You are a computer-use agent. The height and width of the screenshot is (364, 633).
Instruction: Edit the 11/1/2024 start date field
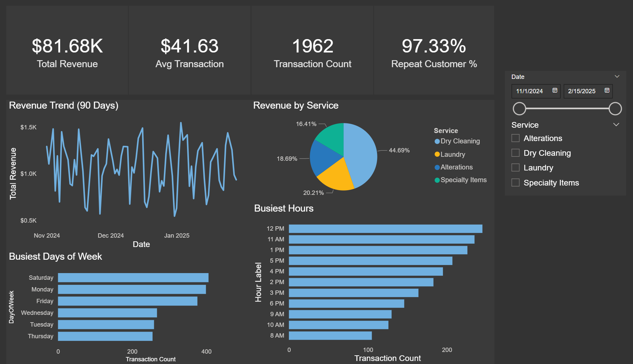(530, 91)
